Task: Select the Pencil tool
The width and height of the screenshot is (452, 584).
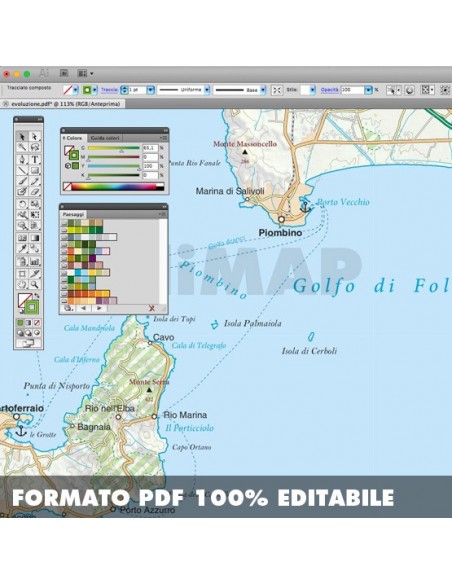Action: 35,181
